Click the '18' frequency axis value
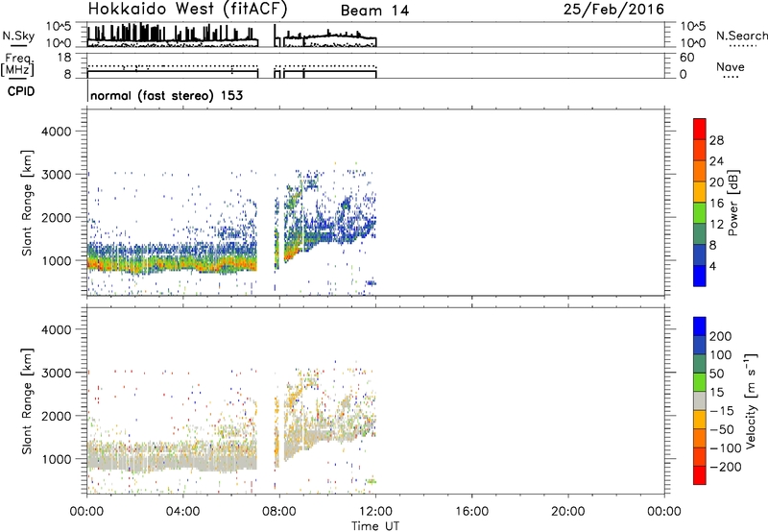 [x=64, y=58]
